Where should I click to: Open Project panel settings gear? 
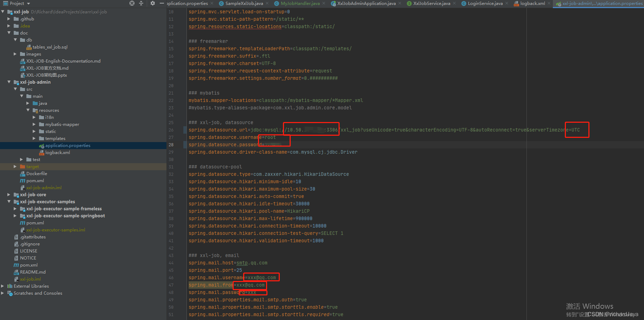click(x=152, y=3)
